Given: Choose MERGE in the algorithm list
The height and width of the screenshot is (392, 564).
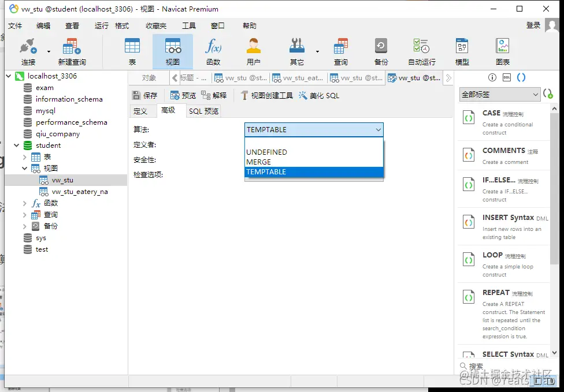Looking at the screenshot, I should point(314,162).
